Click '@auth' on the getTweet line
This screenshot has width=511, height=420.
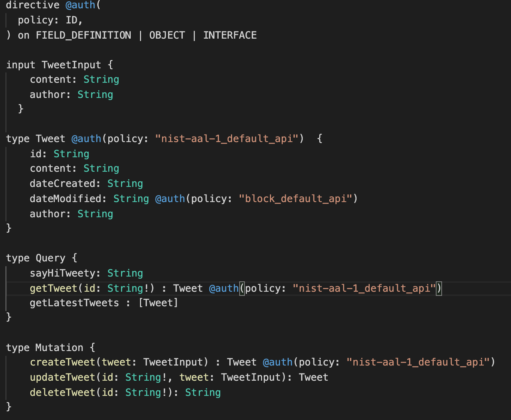[x=224, y=288]
